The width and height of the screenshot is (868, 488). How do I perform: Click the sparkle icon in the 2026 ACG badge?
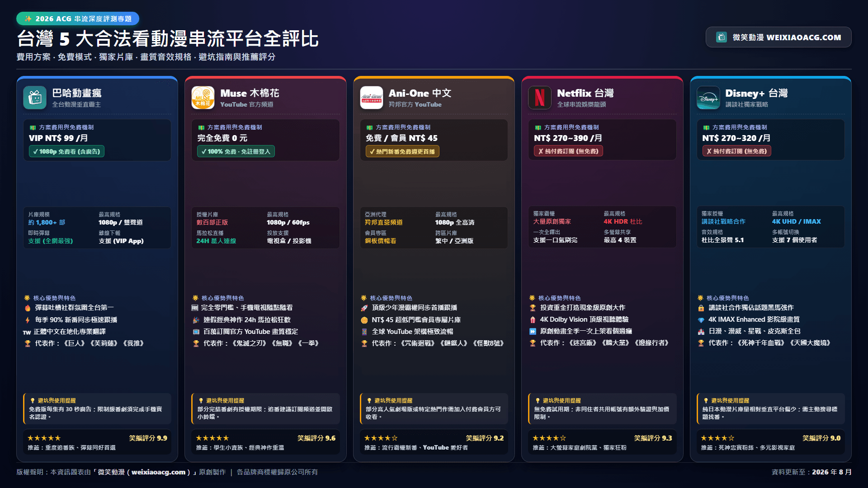pos(28,19)
